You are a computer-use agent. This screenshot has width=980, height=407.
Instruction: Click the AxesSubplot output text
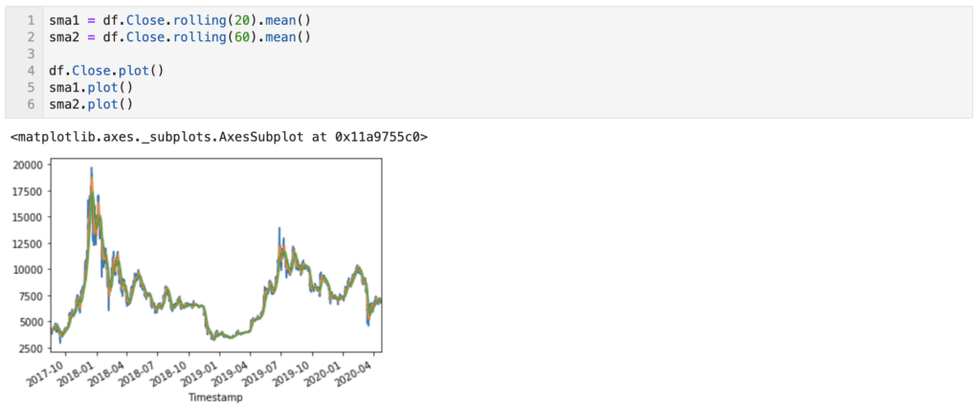[219, 136]
